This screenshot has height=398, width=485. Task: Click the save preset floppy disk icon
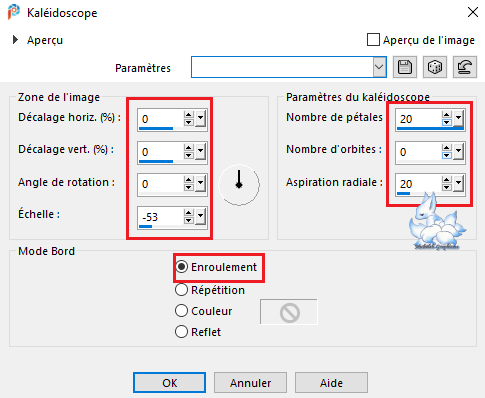tap(405, 67)
